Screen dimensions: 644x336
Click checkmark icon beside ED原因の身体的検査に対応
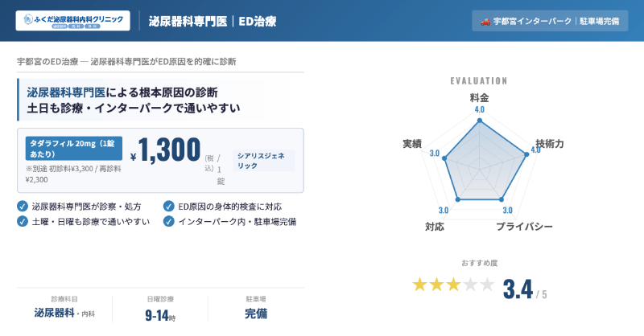168,206
